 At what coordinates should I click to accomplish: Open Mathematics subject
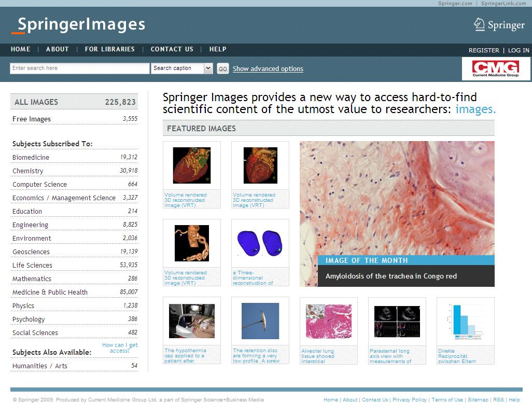click(x=74, y=279)
